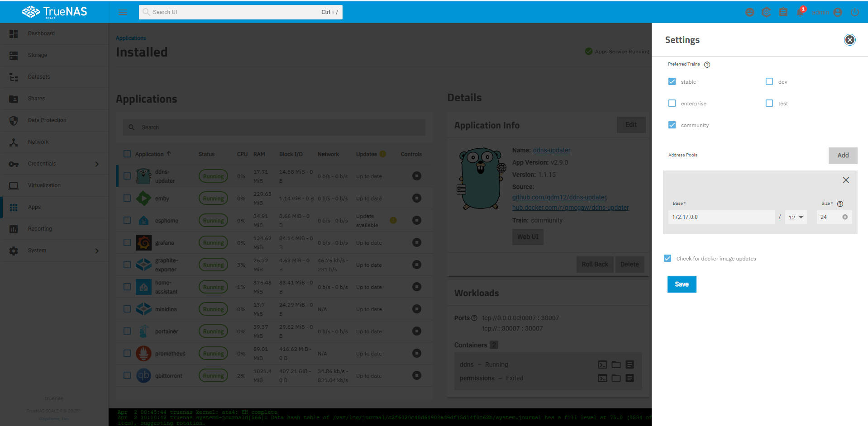Open the Network page
868x426 pixels.
point(54,142)
